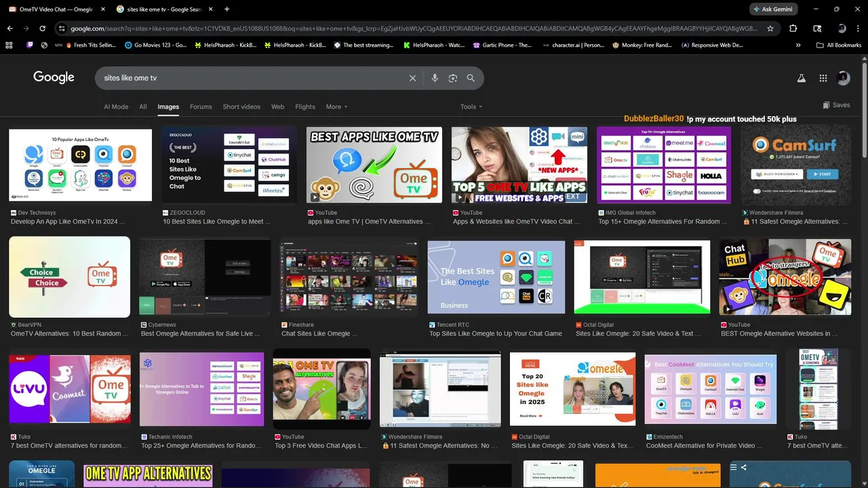Search by image with Google Lens icon
Viewport: 868px width, 488px height.
click(452, 78)
